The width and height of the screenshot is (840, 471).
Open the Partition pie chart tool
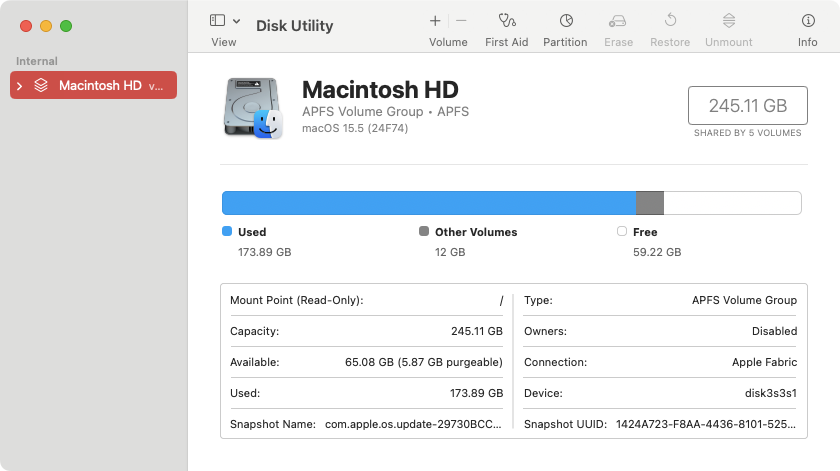point(566,20)
